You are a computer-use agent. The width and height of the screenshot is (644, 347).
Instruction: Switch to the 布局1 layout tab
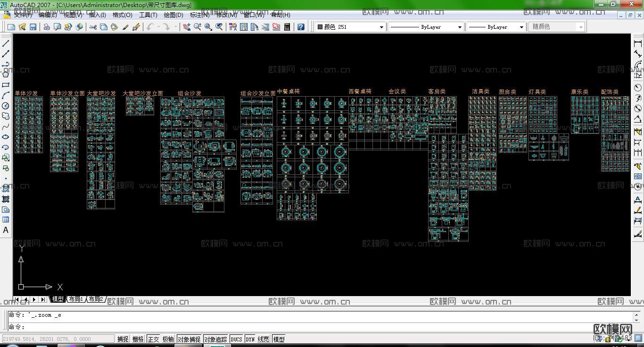tap(75, 299)
